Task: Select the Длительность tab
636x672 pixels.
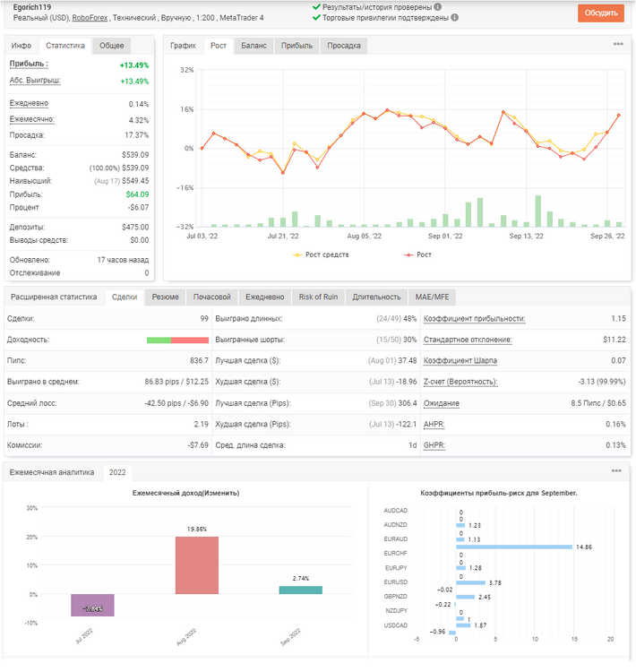Action: coord(377,297)
